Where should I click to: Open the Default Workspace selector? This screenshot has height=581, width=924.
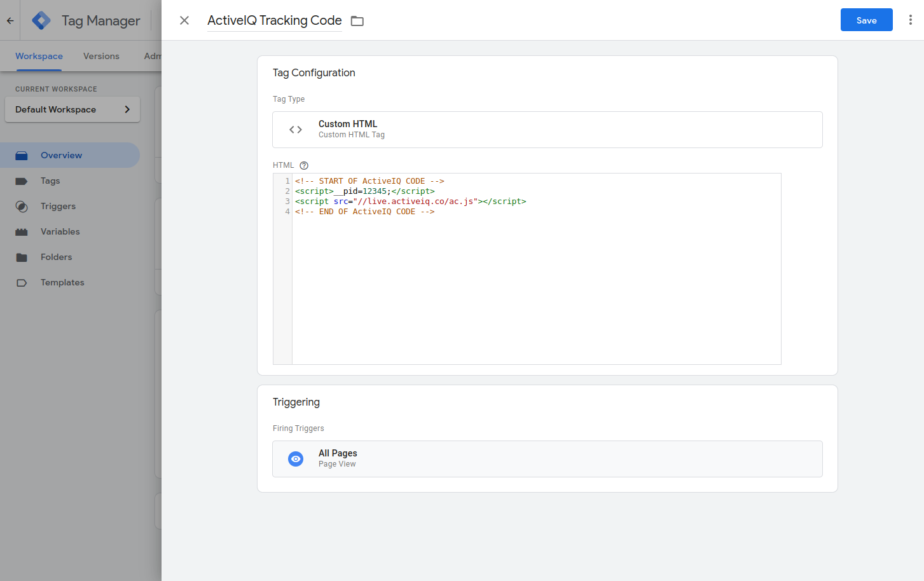click(72, 109)
